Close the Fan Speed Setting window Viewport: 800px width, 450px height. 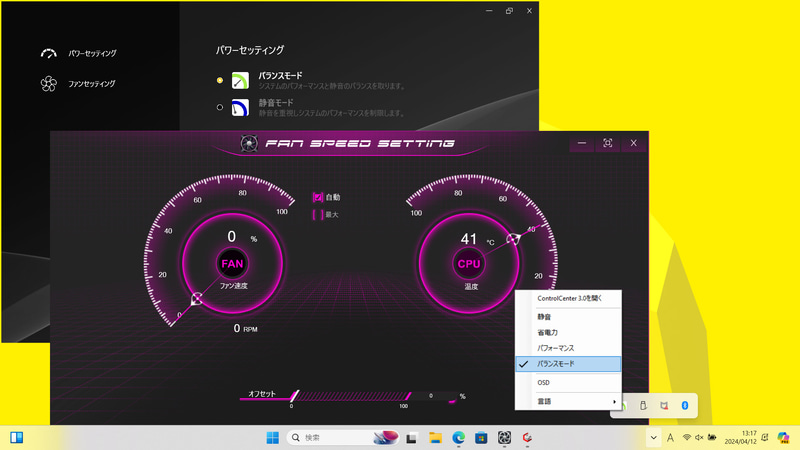[x=634, y=143]
